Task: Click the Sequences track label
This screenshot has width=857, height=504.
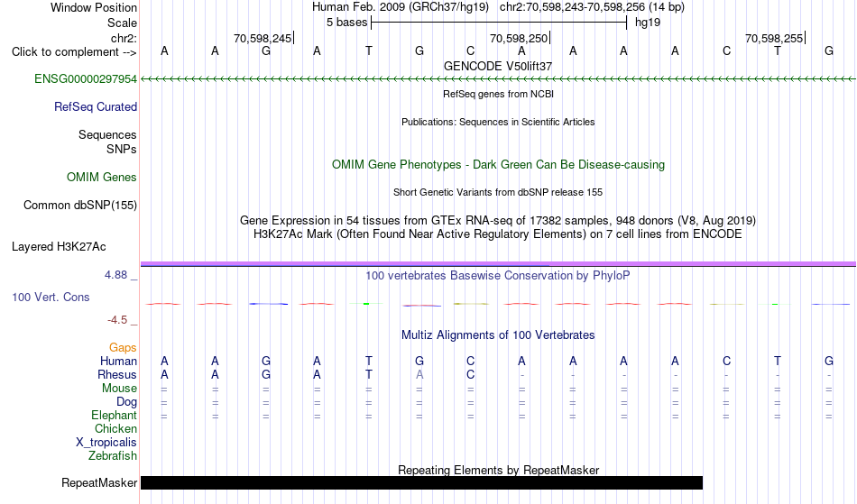Action: click(x=107, y=134)
